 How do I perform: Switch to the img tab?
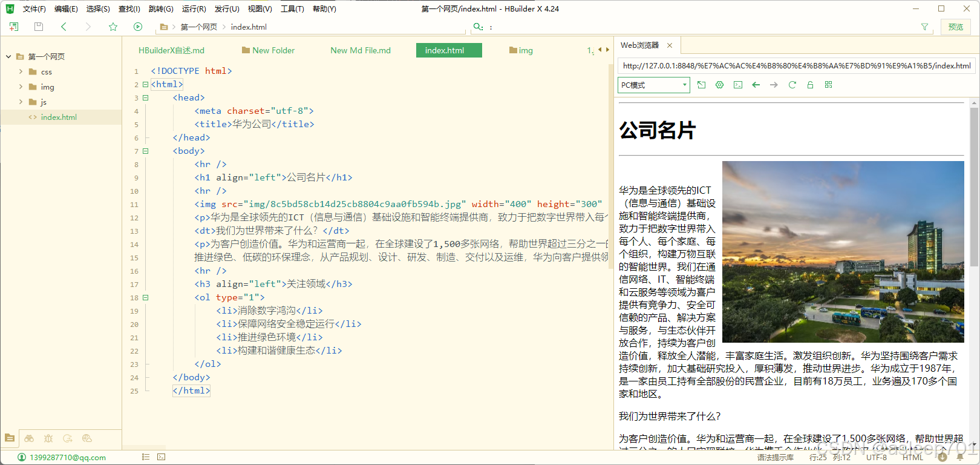point(521,50)
